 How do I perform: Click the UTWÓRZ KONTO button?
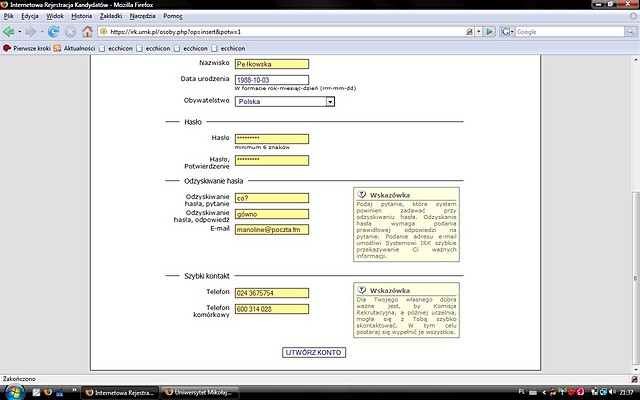click(314, 353)
